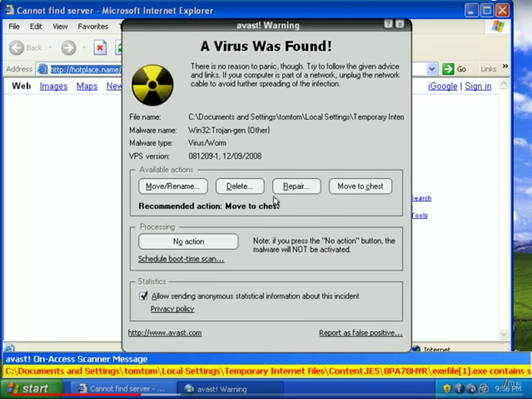
Task: Select the Forward navigation arrow icon
Action: click(68, 48)
